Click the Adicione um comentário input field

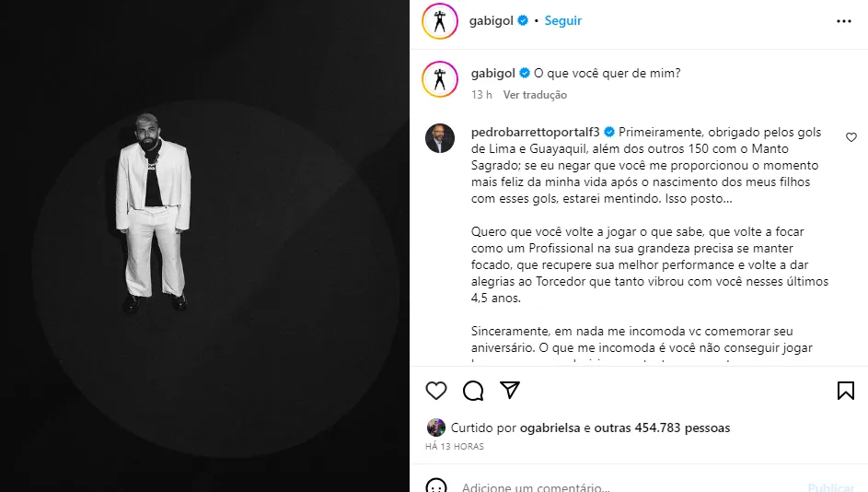pos(631,486)
